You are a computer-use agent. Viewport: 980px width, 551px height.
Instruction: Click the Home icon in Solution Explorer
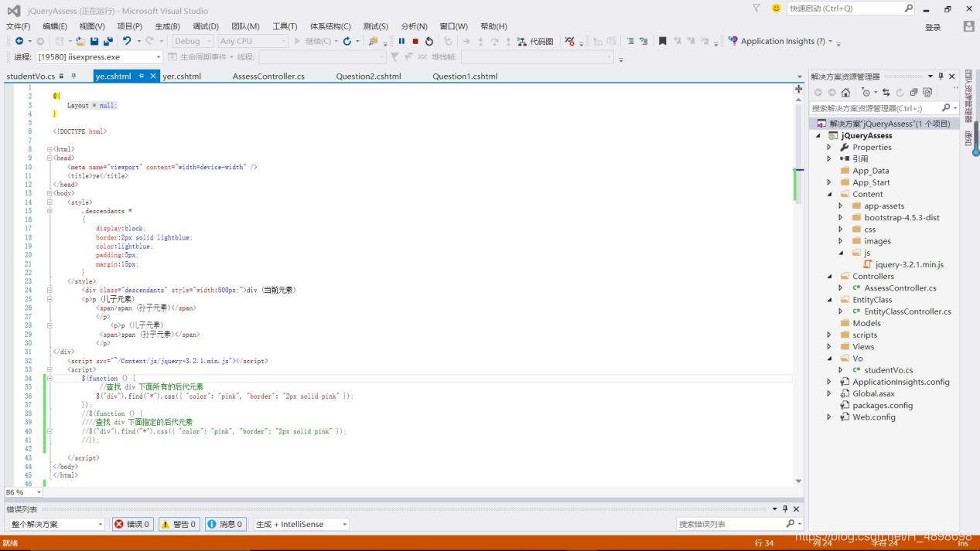pos(845,92)
